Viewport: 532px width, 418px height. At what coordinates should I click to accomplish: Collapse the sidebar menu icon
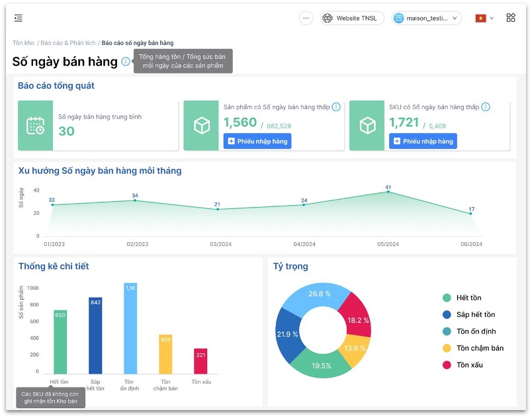coord(19,19)
